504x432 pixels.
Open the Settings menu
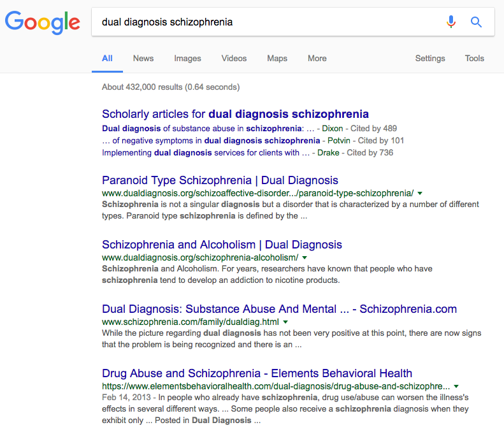[430, 58]
